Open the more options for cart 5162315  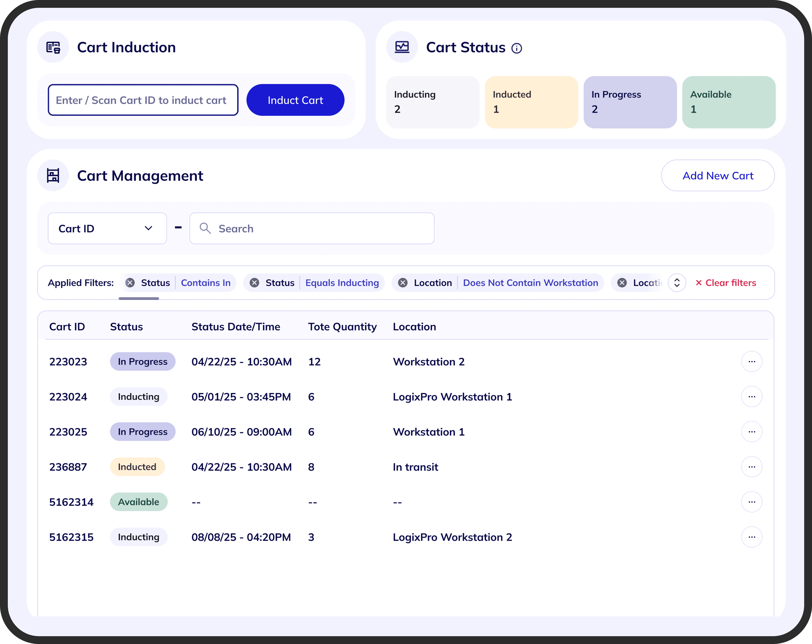(751, 537)
